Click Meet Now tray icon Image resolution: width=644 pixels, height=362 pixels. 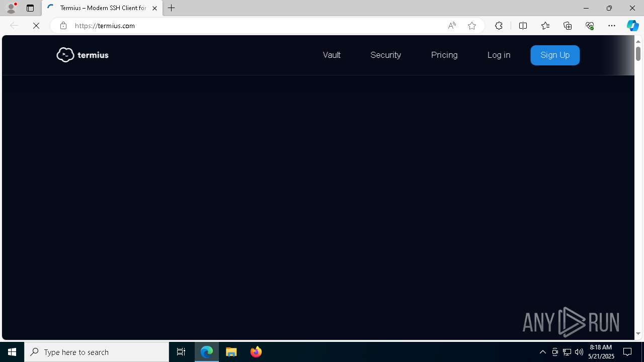point(555,352)
